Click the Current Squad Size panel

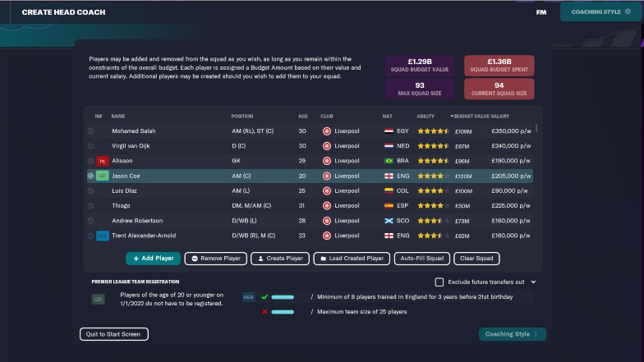tap(499, 89)
